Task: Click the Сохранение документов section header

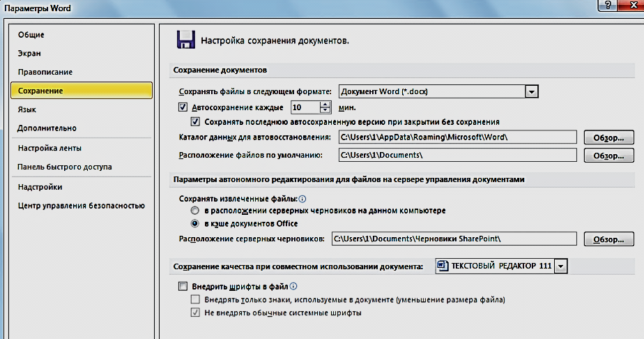Action: [220, 70]
